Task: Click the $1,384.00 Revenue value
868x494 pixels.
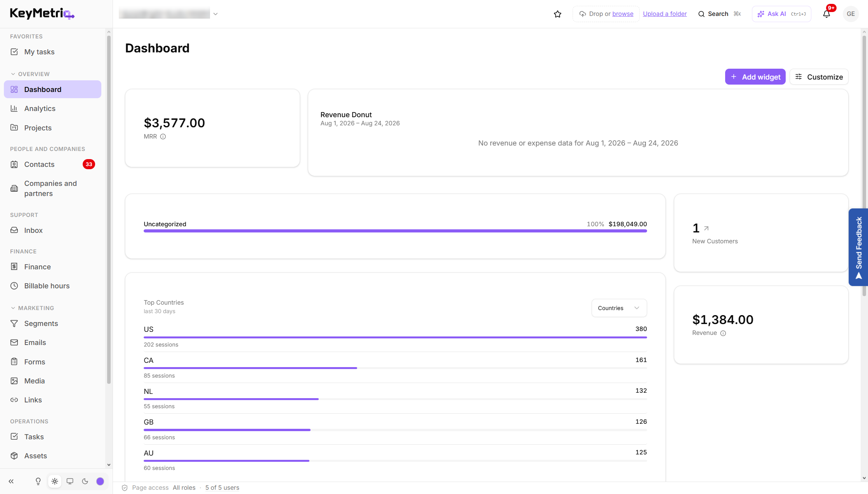Action: click(x=723, y=320)
